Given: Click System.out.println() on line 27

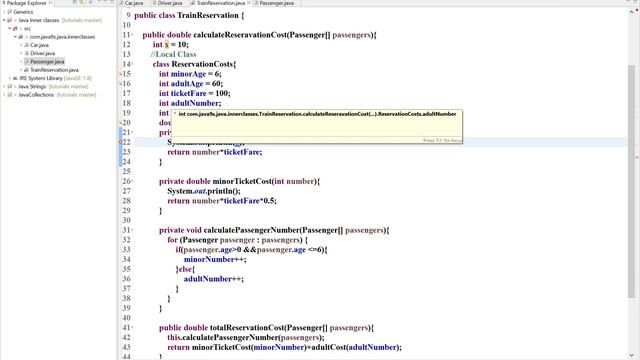Looking at the screenshot, I should (204, 191).
